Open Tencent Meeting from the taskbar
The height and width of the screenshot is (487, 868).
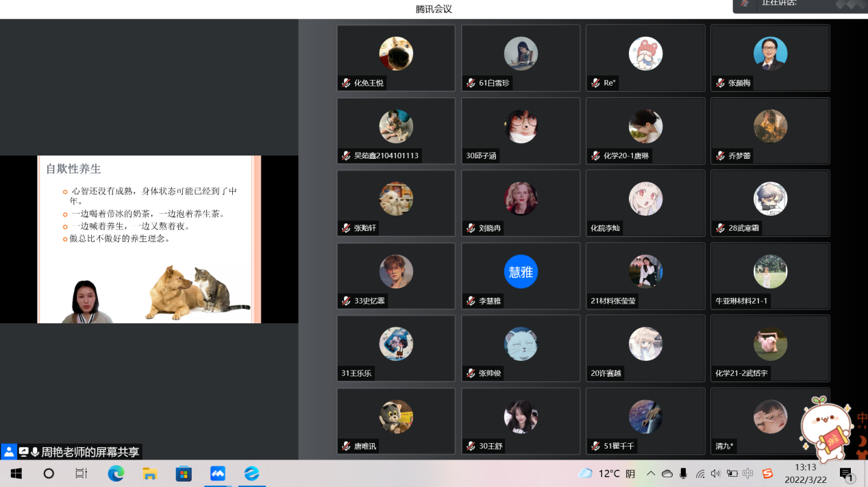coord(218,473)
